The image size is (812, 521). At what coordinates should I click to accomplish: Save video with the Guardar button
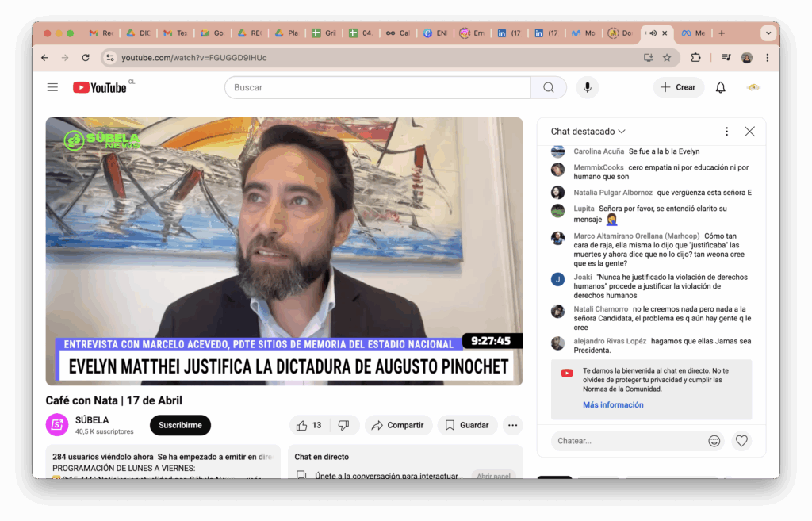[x=467, y=425]
